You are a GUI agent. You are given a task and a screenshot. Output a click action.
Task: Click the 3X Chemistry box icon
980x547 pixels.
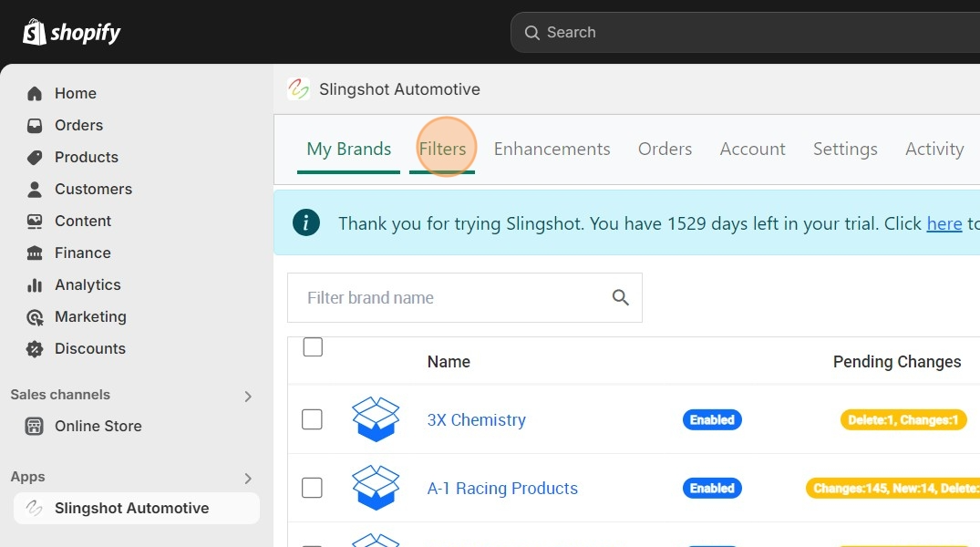pos(376,419)
